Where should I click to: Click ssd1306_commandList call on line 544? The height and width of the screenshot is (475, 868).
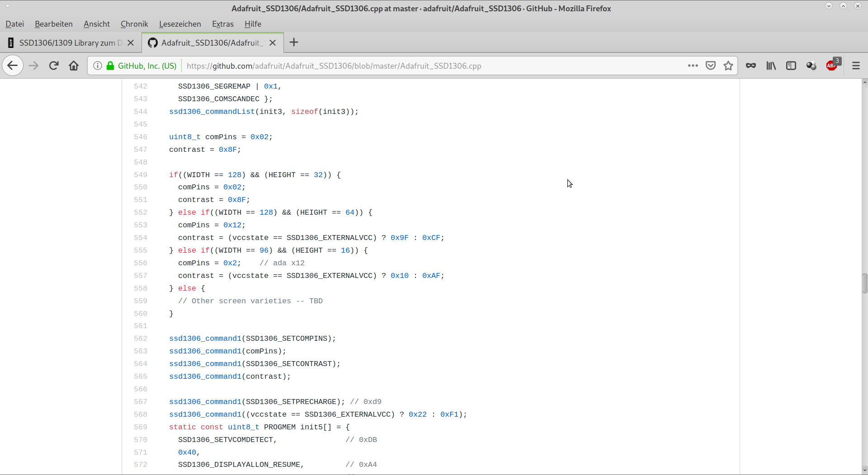click(212, 112)
